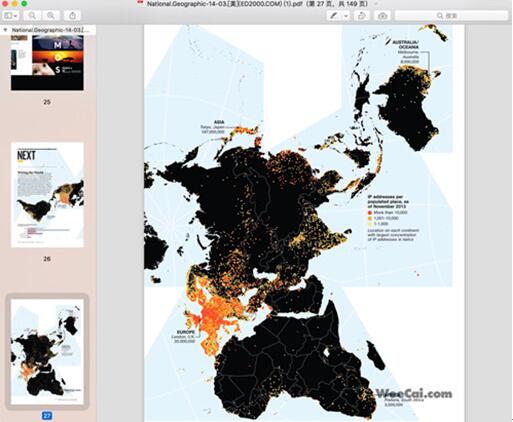This screenshot has width=513, height=422.
Task: Select the page 27 map thumbnail
Action: [x=47, y=351]
